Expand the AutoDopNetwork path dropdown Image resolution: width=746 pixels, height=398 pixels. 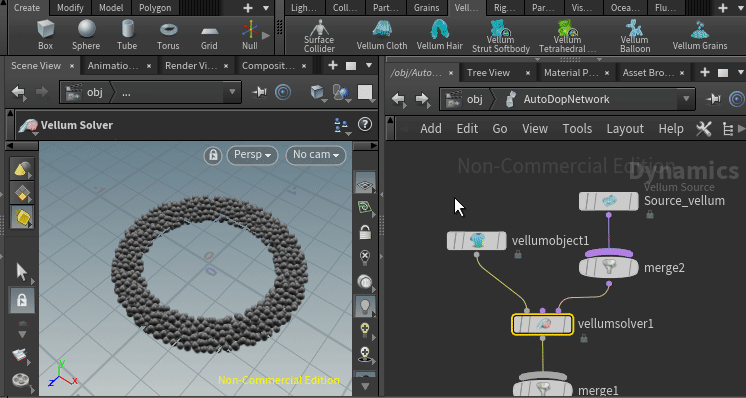click(x=686, y=99)
